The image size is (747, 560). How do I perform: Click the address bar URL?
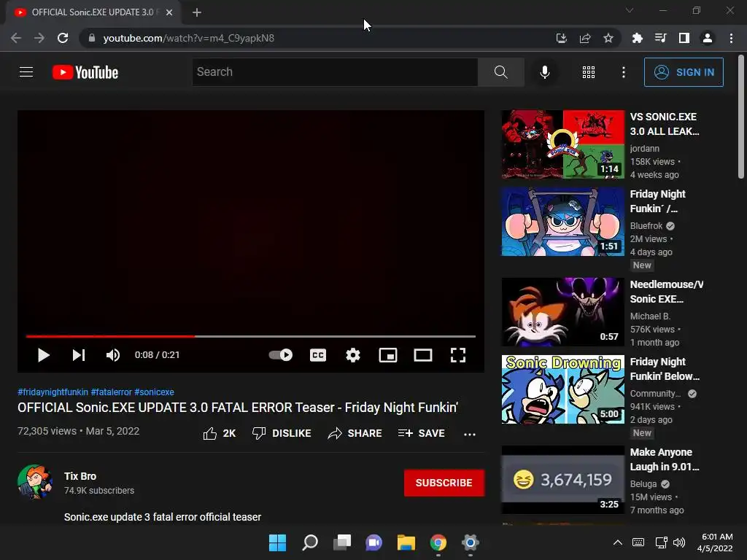[x=189, y=38]
